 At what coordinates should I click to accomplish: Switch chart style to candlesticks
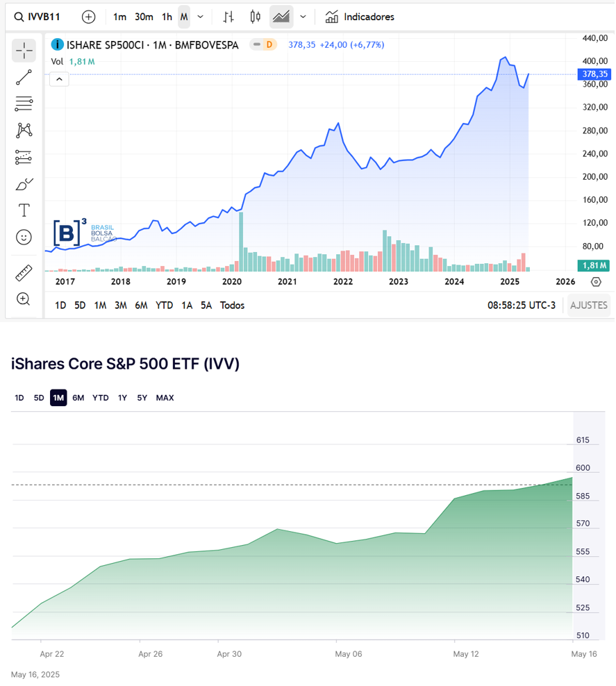click(255, 17)
